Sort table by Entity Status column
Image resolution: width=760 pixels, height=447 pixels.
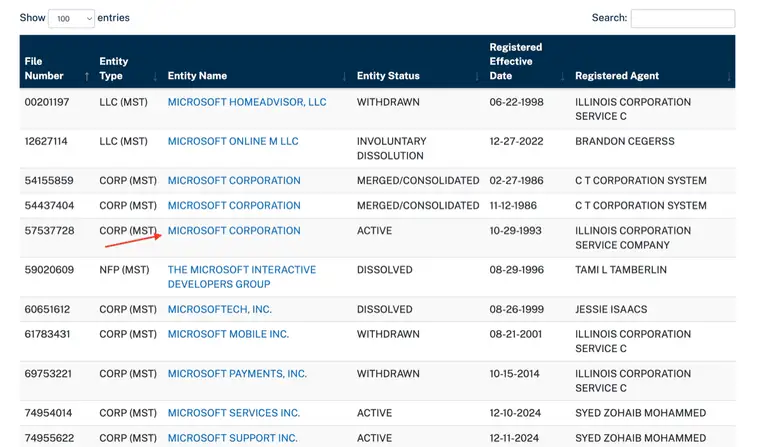tap(418, 68)
